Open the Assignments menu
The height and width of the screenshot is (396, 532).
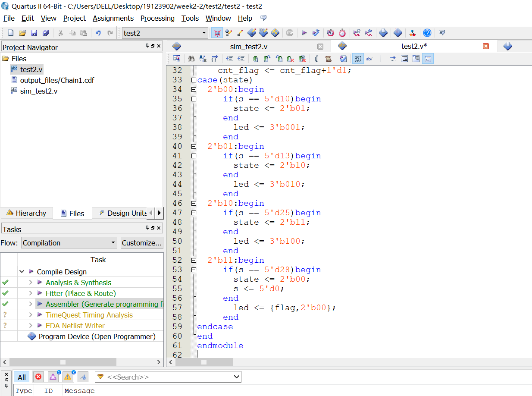pos(113,18)
